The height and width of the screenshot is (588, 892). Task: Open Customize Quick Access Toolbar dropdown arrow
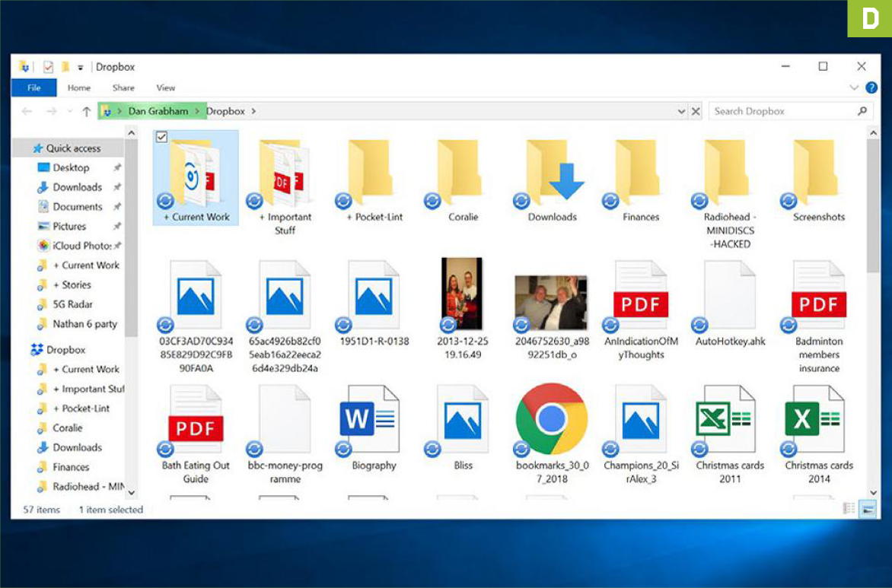(x=80, y=68)
